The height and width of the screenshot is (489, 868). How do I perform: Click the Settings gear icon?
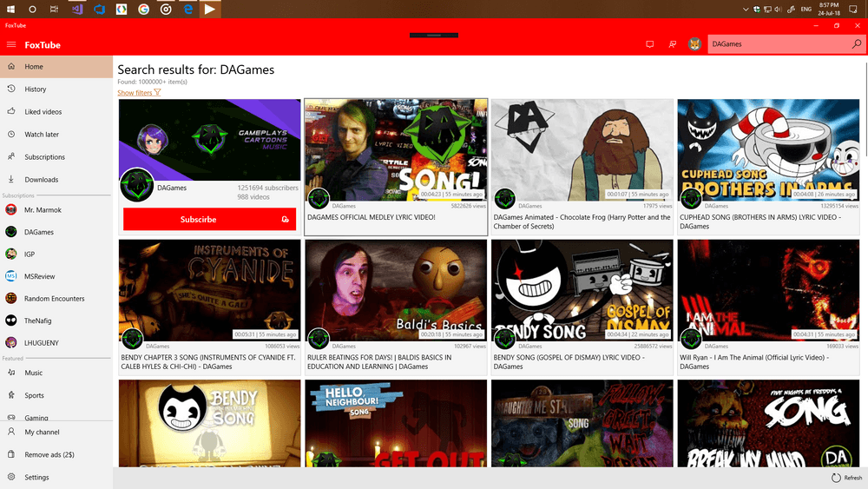11,477
